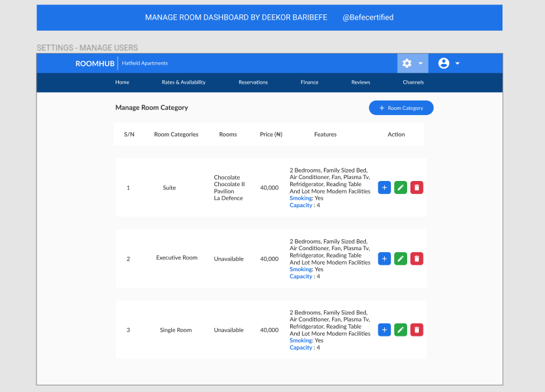Delete the Executive Room category
The image size is (545, 392).
[x=417, y=259]
